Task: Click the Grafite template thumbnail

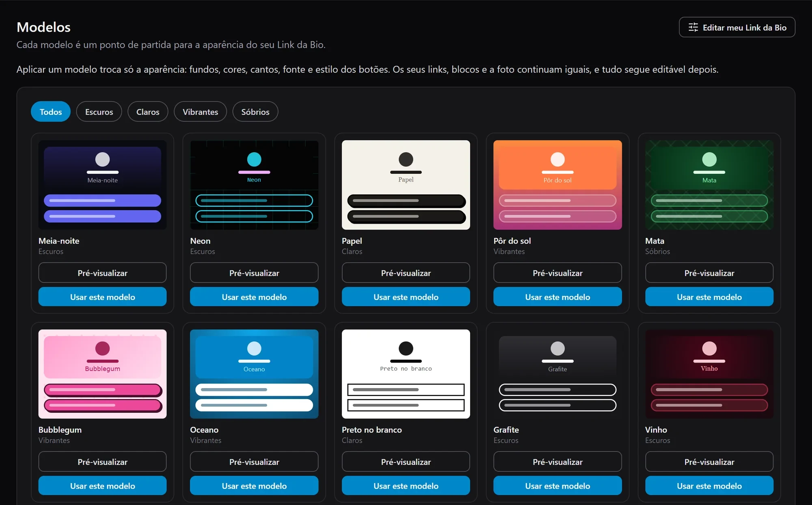Action: coord(557,374)
